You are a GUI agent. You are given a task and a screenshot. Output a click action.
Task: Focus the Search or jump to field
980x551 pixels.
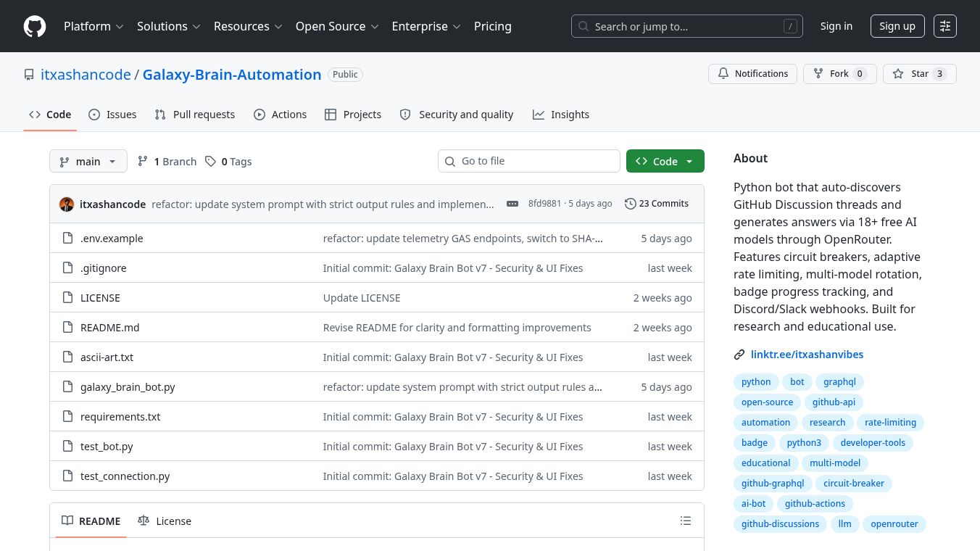coord(687,26)
